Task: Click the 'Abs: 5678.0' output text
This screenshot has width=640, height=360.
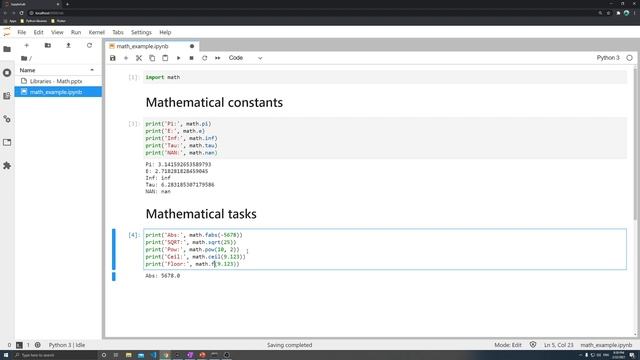Action: (x=162, y=276)
